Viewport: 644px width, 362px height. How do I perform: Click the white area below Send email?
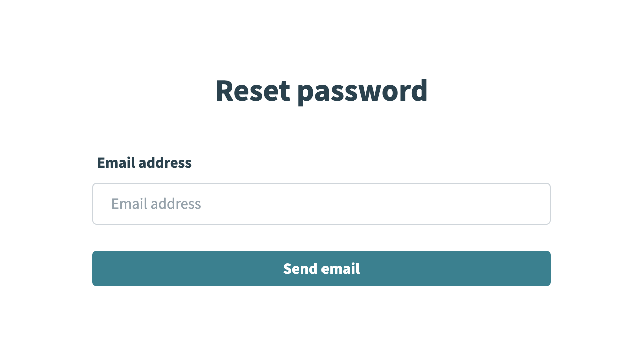click(x=321, y=316)
